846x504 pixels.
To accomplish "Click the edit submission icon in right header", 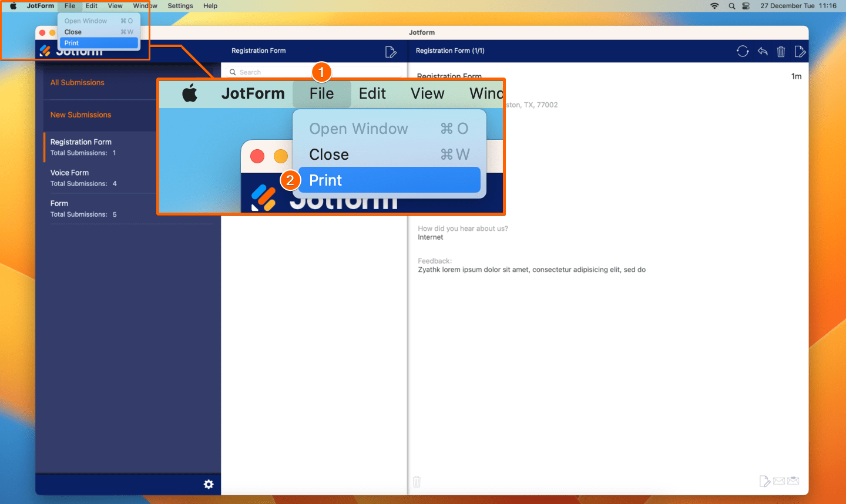I will (800, 51).
